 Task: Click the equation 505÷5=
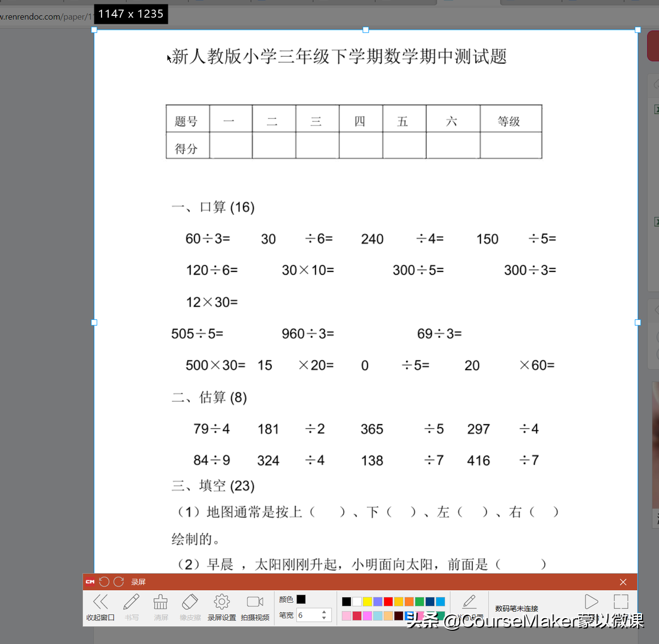pyautogui.click(x=197, y=334)
